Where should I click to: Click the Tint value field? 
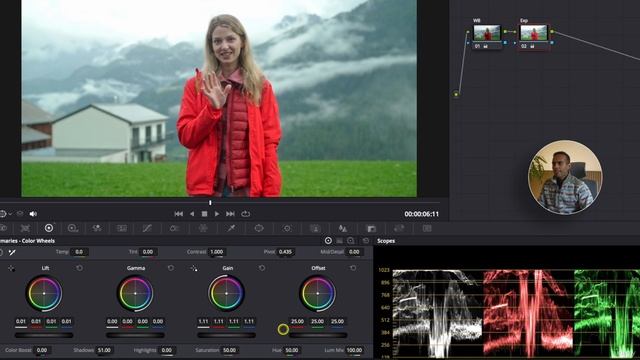pos(148,252)
